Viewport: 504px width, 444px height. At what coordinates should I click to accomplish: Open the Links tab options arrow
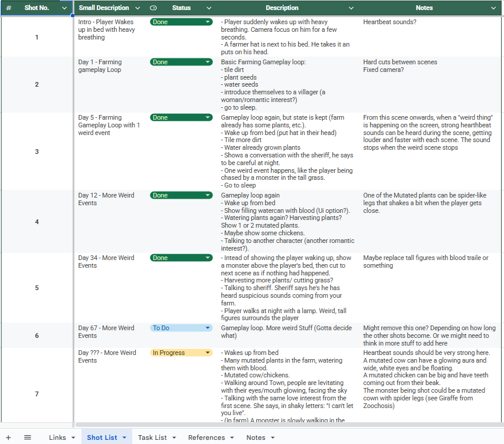point(73,438)
